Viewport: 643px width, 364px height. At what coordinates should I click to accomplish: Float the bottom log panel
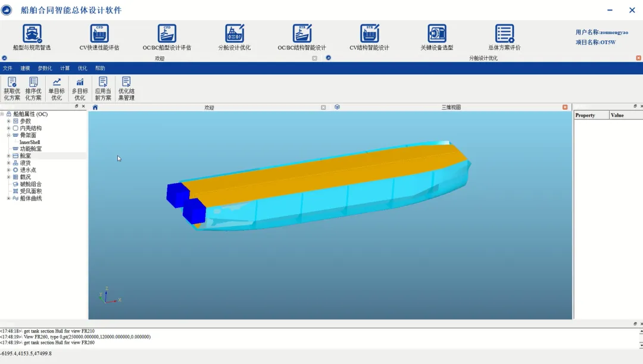(635, 324)
